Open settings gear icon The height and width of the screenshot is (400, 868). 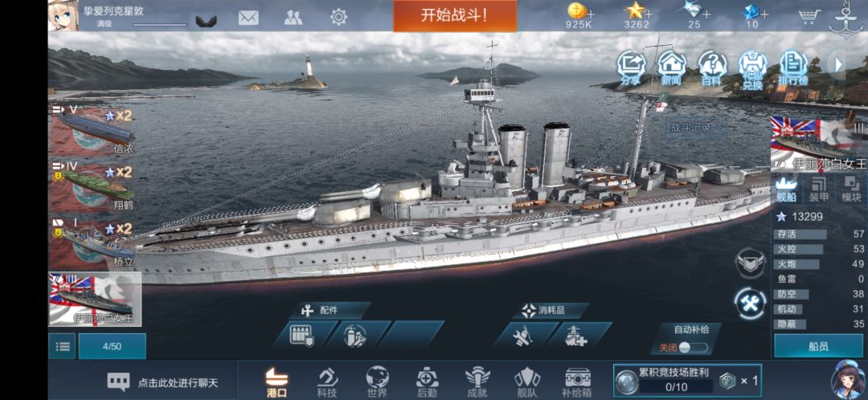pos(339,17)
